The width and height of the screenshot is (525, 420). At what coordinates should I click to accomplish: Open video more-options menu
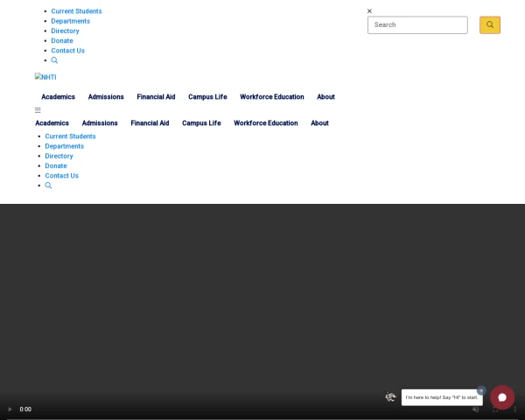tap(515, 409)
